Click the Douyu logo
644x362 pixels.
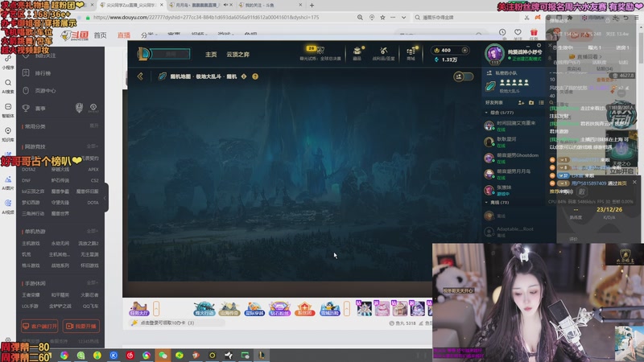click(75, 35)
